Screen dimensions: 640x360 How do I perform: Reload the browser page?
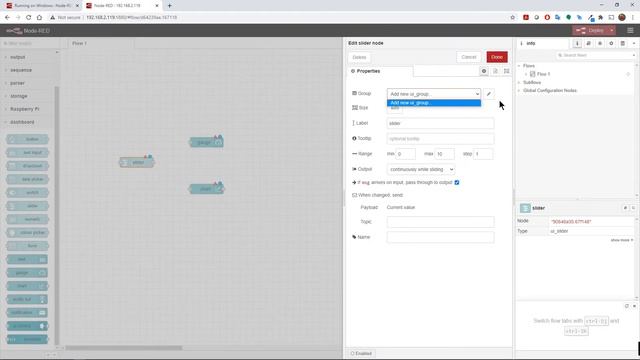29,18
